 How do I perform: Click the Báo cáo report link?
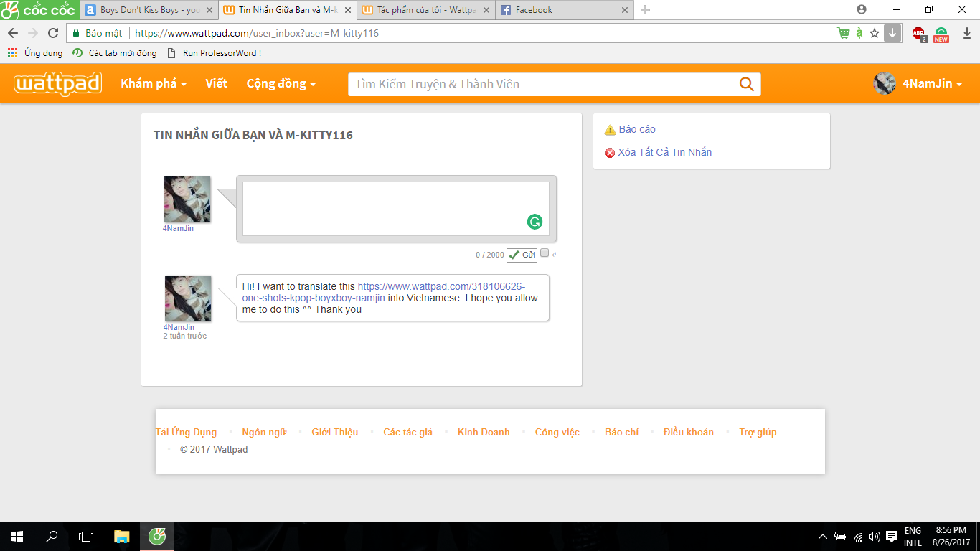(637, 129)
